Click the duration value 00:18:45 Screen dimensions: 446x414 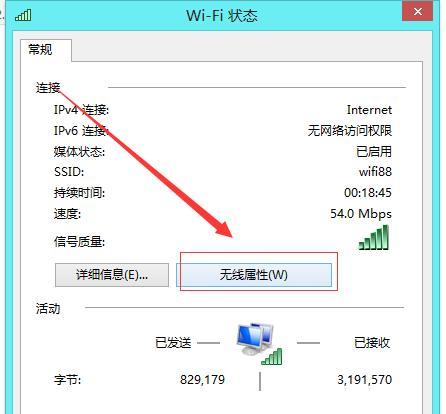368,193
